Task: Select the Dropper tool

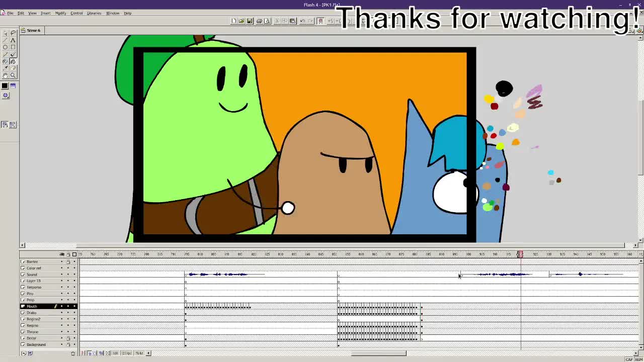Action: [x=5, y=68]
